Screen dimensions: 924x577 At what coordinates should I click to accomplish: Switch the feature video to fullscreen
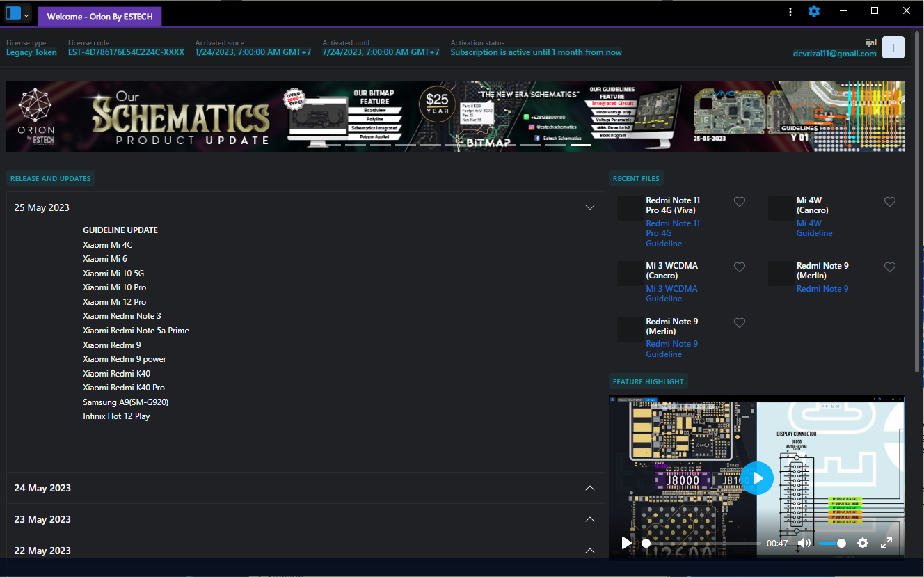[x=886, y=543]
